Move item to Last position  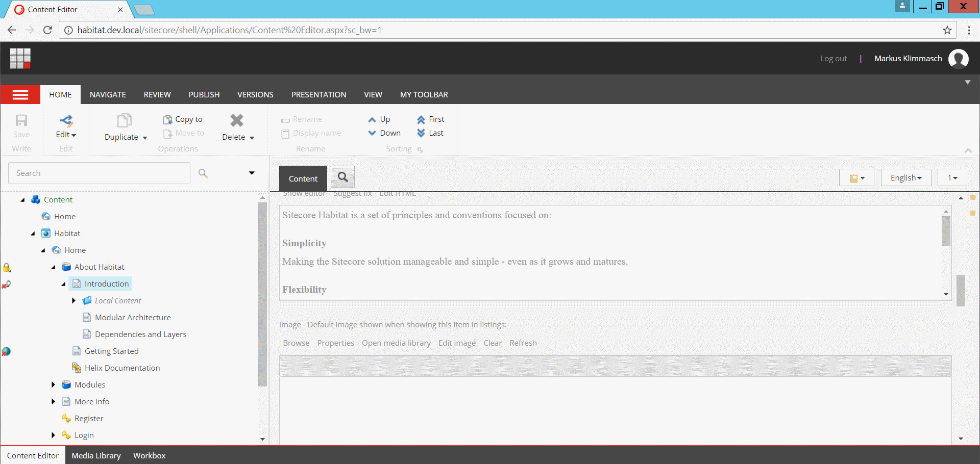(x=430, y=133)
